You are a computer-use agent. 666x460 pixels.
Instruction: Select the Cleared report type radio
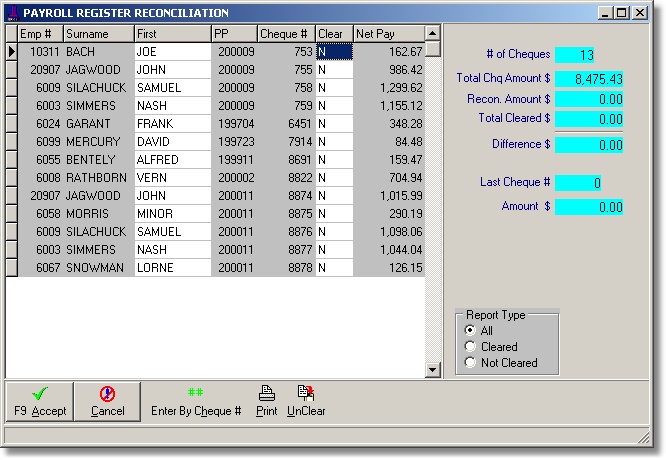click(x=470, y=347)
